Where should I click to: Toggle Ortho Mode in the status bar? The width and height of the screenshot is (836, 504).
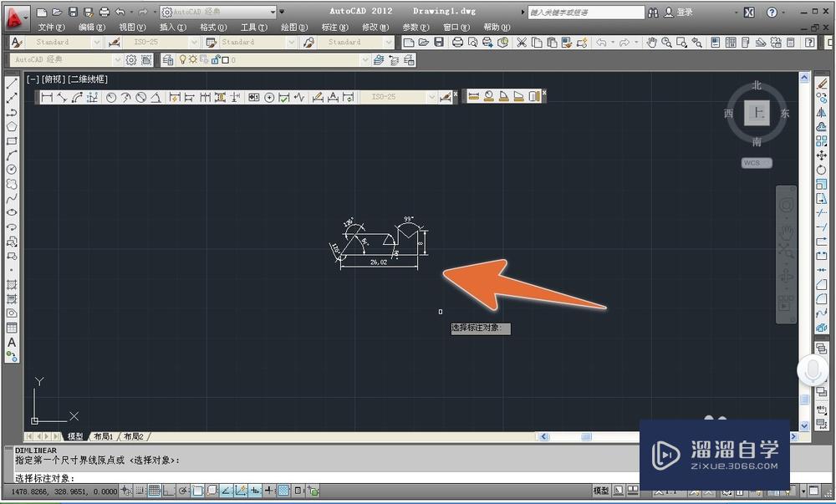coord(169,490)
